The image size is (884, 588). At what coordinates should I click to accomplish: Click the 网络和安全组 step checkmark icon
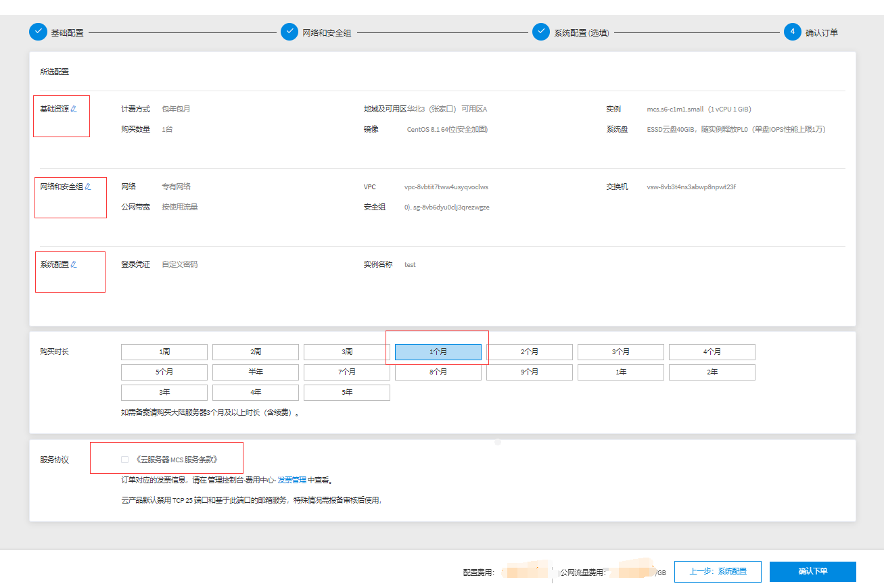point(289,32)
